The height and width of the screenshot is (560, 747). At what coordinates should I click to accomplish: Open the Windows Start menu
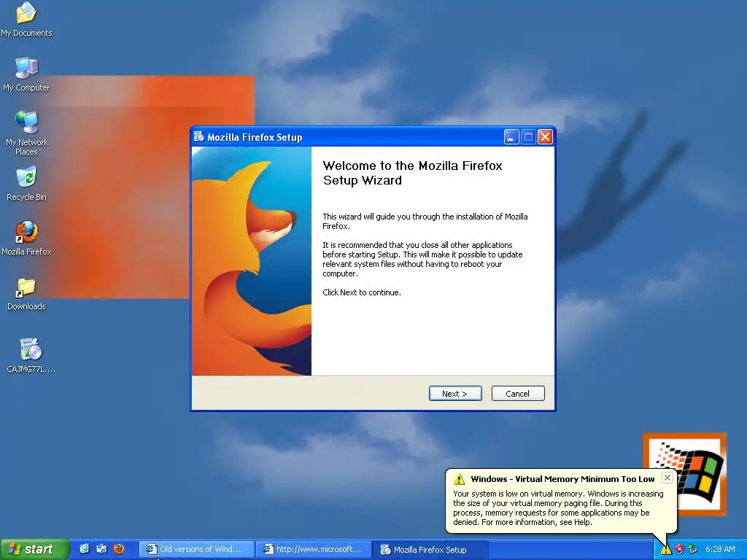click(x=34, y=549)
